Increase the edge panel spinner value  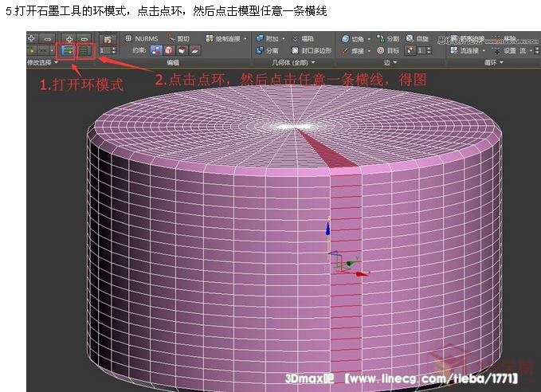pos(429,49)
